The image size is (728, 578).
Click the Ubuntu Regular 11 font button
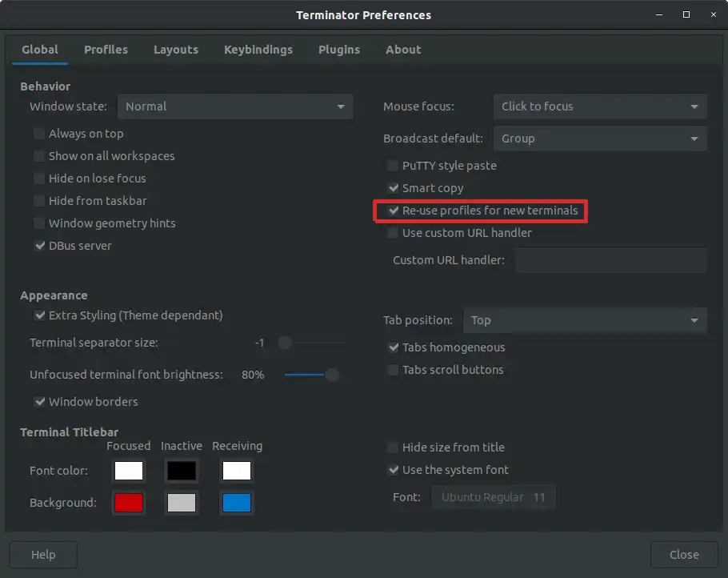tap(493, 497)
